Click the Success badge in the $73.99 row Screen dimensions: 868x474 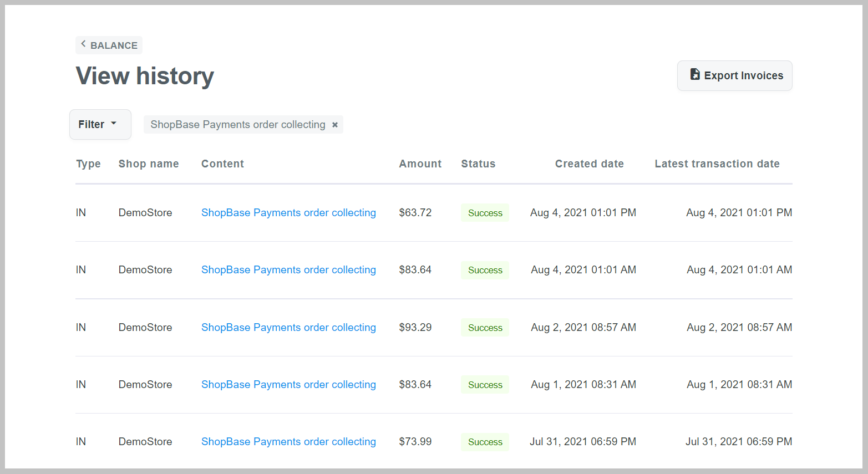pos(485,442)
